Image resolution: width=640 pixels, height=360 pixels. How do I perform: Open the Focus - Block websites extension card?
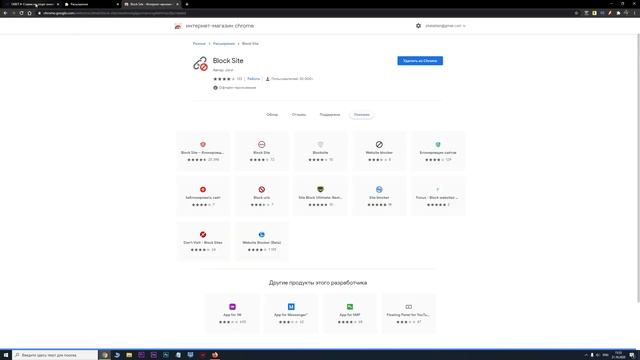[x=438, y=196]
